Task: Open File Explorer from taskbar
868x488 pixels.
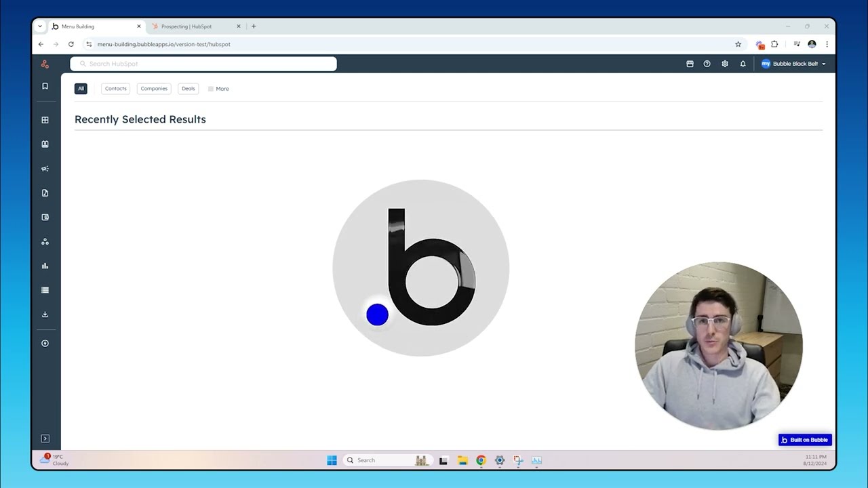Action: (x=462, y=460)
